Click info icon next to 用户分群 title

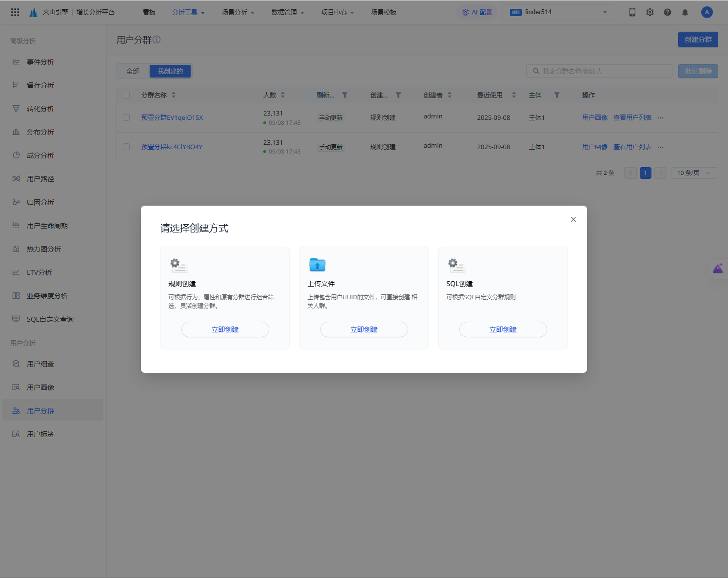tap(157, 39)
